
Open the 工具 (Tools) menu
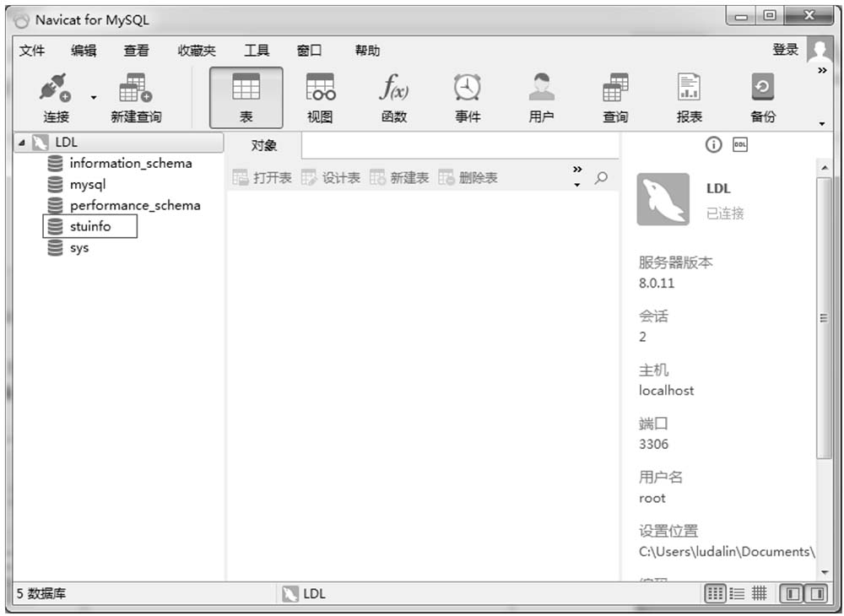point(257,51)
